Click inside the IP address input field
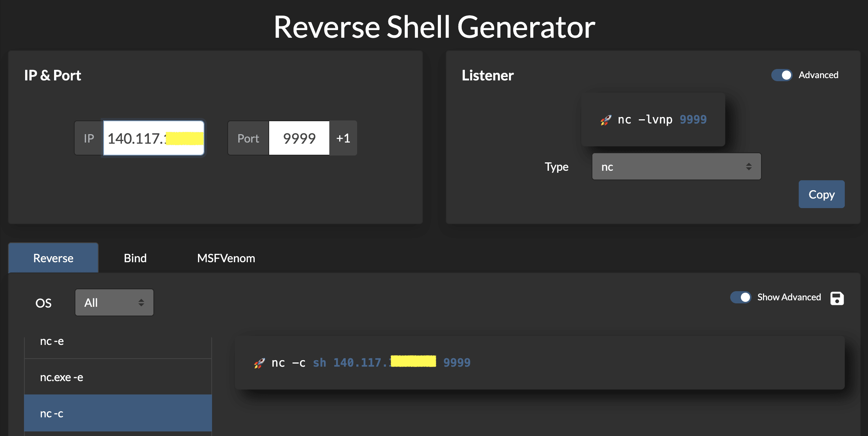The image size is (868, 436). [153, 138]
